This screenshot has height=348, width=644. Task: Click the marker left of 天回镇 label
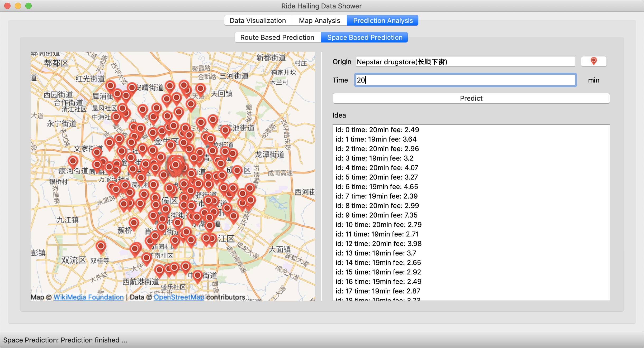pyautogui.click(x=200, y=89)
